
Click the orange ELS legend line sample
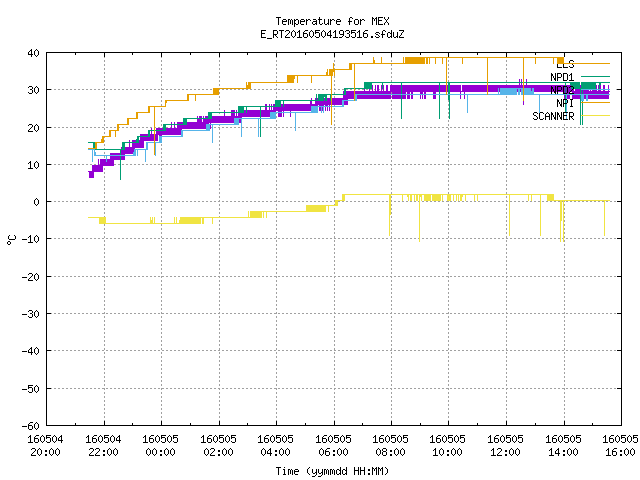595,63
